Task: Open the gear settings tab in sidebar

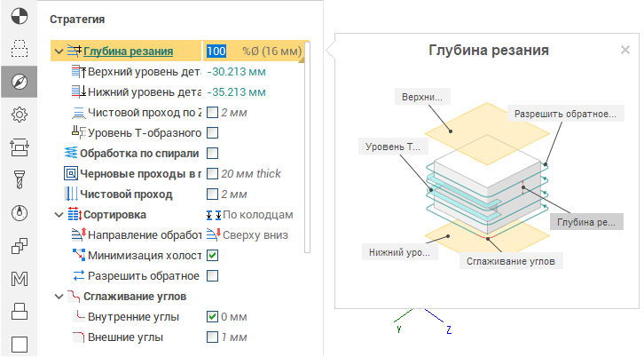Action: (x=19, y=114)
